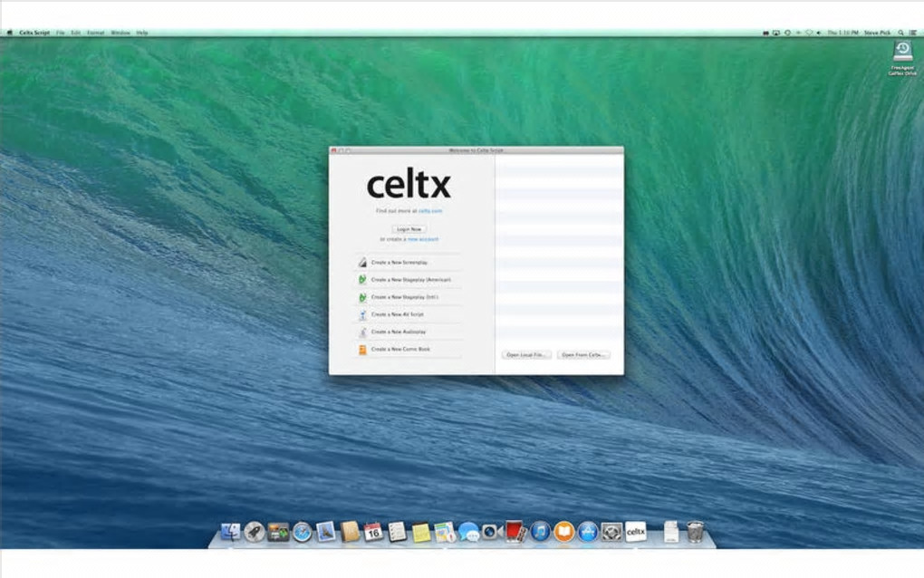Launch iTunes from the Dock
Viewport: 924px width, 578px height.
540,532
